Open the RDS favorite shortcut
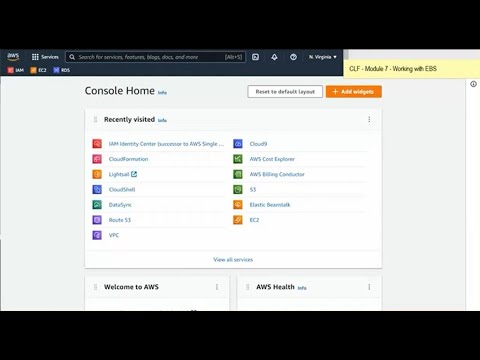The width and height of the screenshot is (480, 360). pyautogui.click(x=62, y=70)
